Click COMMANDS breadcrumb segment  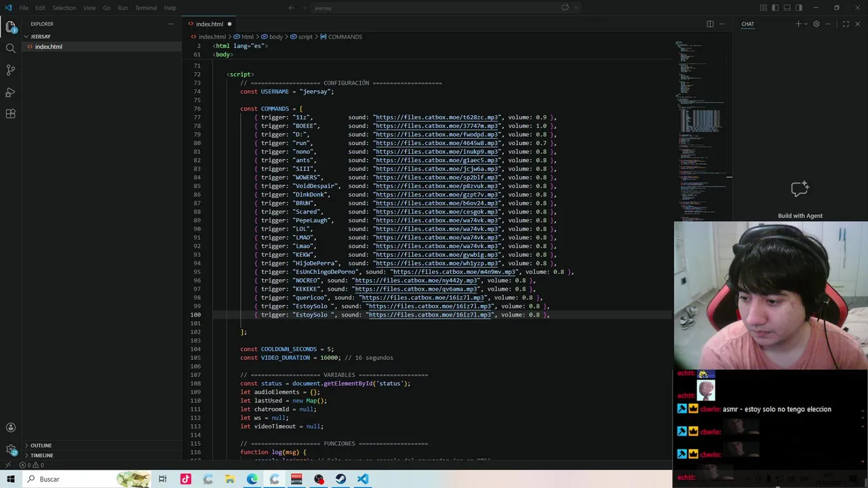(344, 37)
